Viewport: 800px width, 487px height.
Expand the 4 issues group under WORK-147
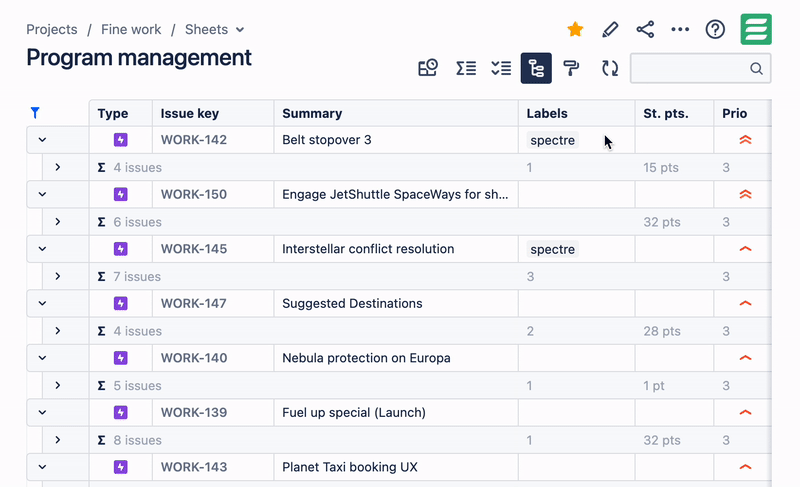[x=58, y=331]
